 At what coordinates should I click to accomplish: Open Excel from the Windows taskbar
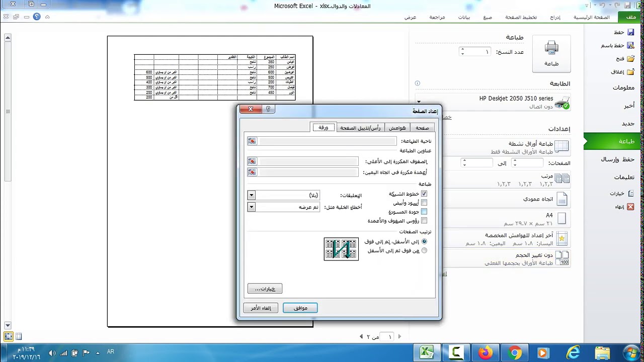427,352
